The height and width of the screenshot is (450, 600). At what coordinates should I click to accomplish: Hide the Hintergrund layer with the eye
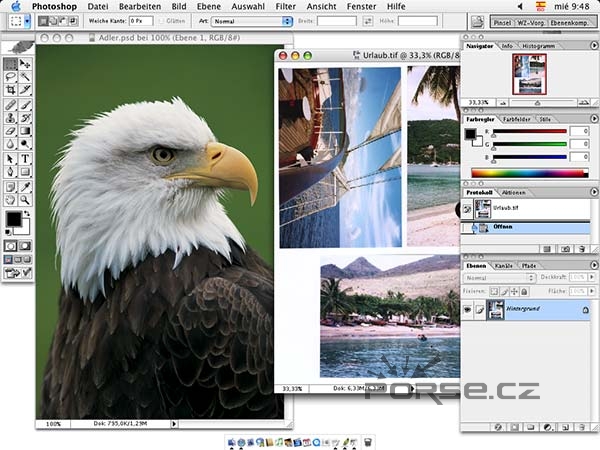coord(468,310)
